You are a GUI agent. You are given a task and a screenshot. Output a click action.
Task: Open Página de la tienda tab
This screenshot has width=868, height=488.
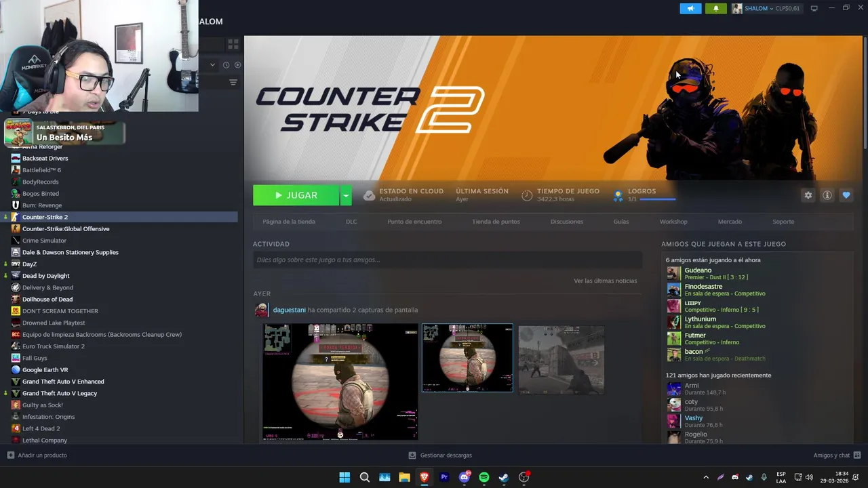click(x=289, y=222)
